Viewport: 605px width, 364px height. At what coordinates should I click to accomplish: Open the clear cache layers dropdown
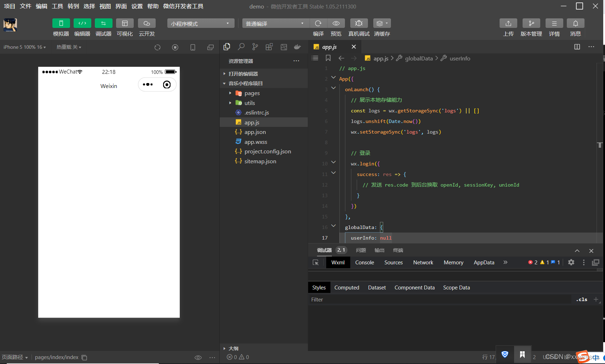tap(382, 23)
